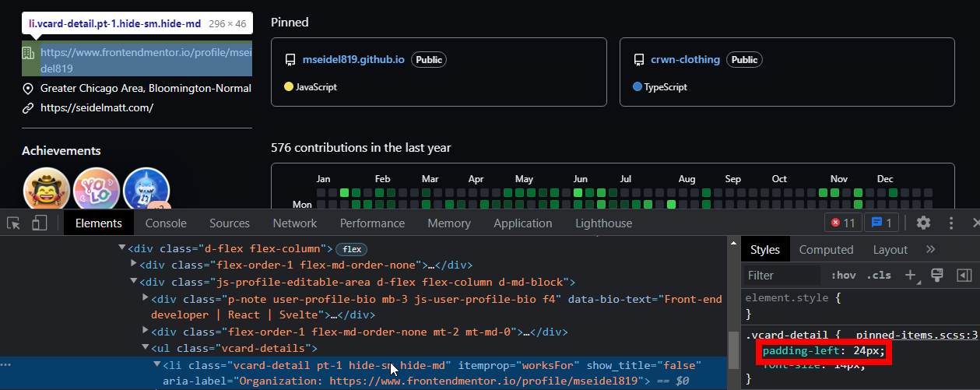980x390 pixels.
Task: Open the DevTools three-dot customize menu
Action: tap(951, 223)
